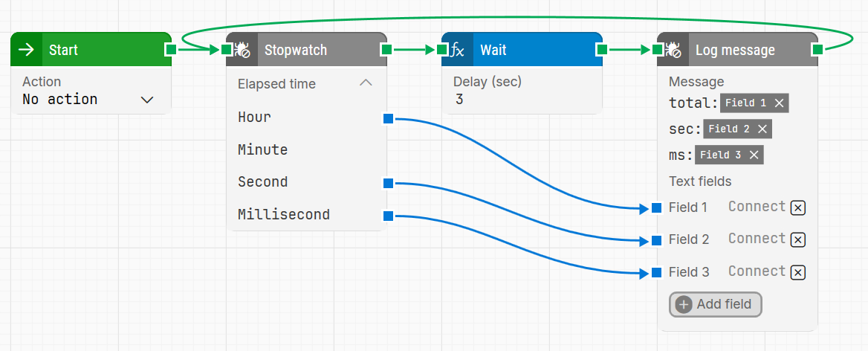This screenshot has height=351, width=868.
Task: Click the Stopwatch node debug icon
Action: 242,50
